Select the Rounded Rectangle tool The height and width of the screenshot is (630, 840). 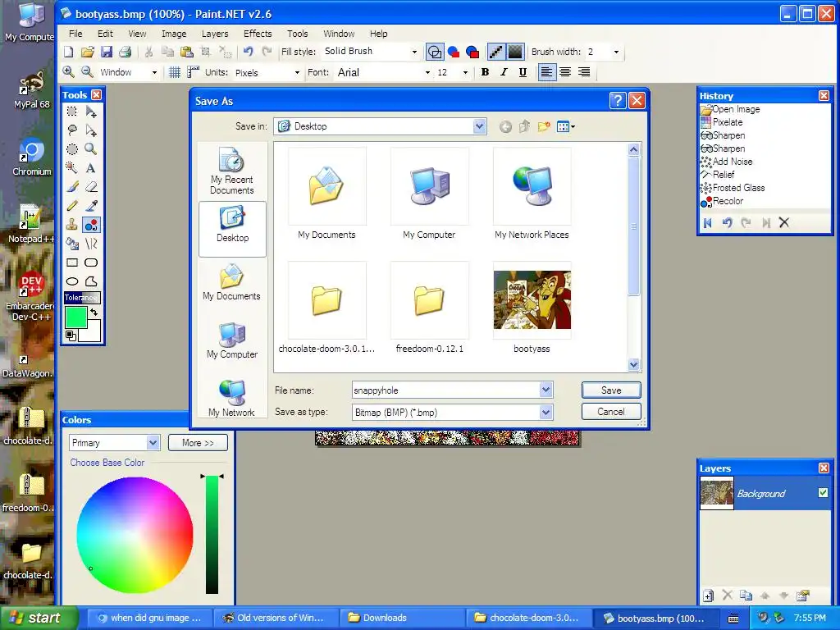[91, 262]
